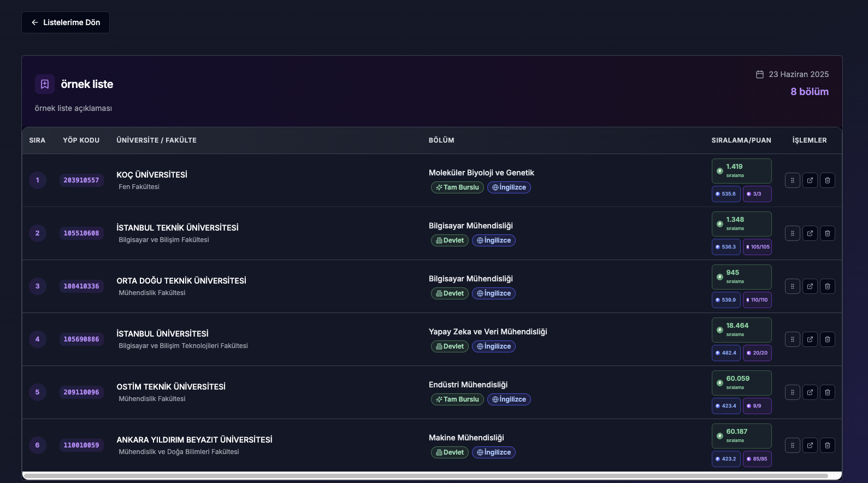Image resolution: width=868 pixels, height=483 pixels.
Task: Delete Ankara Yıldırım Beyazıt Üniversitesi row
Action: (828, 445)
